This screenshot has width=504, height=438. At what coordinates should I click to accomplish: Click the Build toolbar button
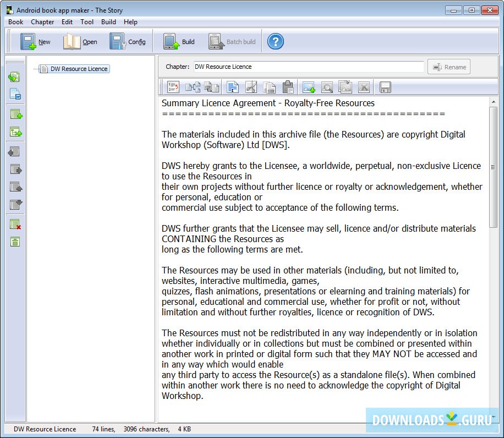[179, 42]
